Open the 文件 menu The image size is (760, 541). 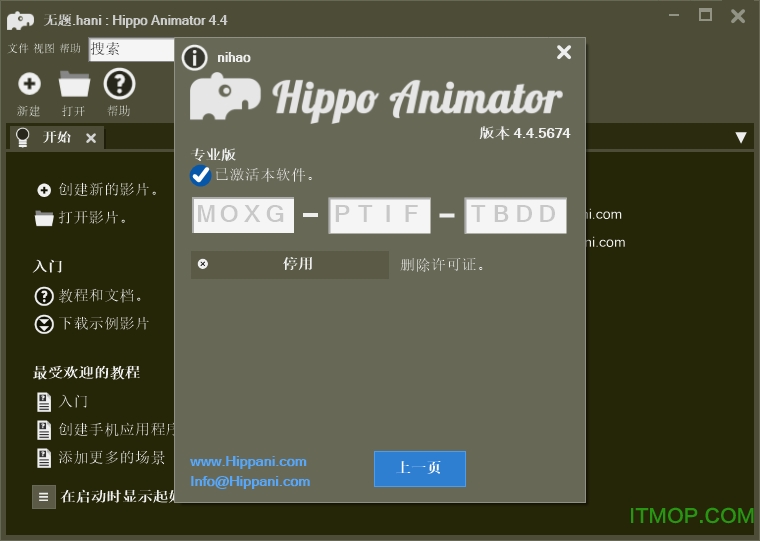[18, 48]
